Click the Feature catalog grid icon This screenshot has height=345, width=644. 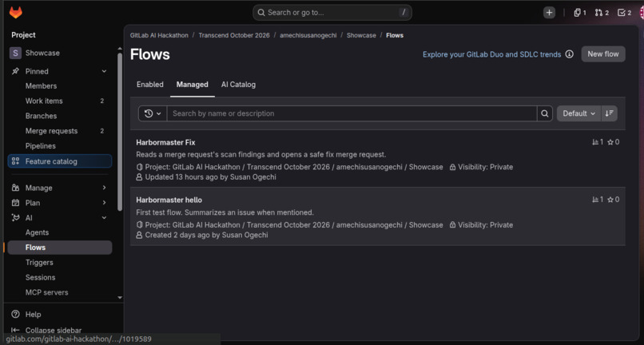click(x=15, y=161)
